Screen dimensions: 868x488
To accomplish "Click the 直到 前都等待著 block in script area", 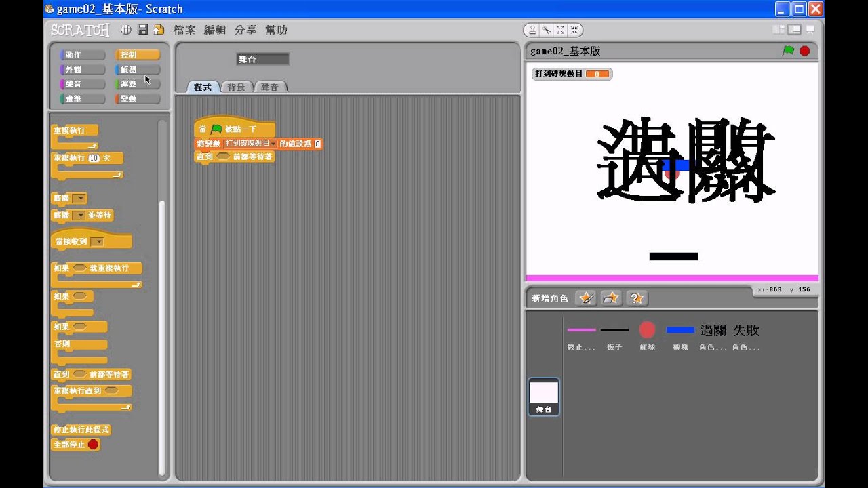I will pyautogui.click(x=234, y=157).
